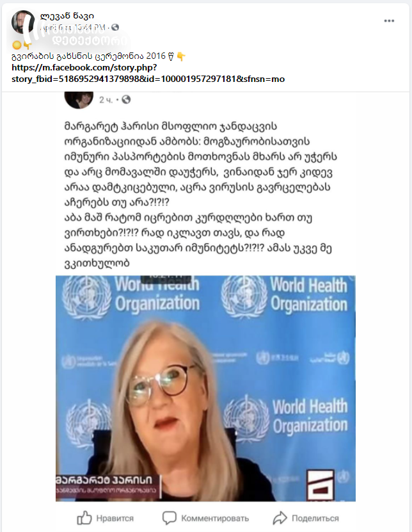The width and height of the screenshot is (412, 532).
Task: Click the April 6 post timestamp
Action: pyautogui.click(x=72, y=27)
